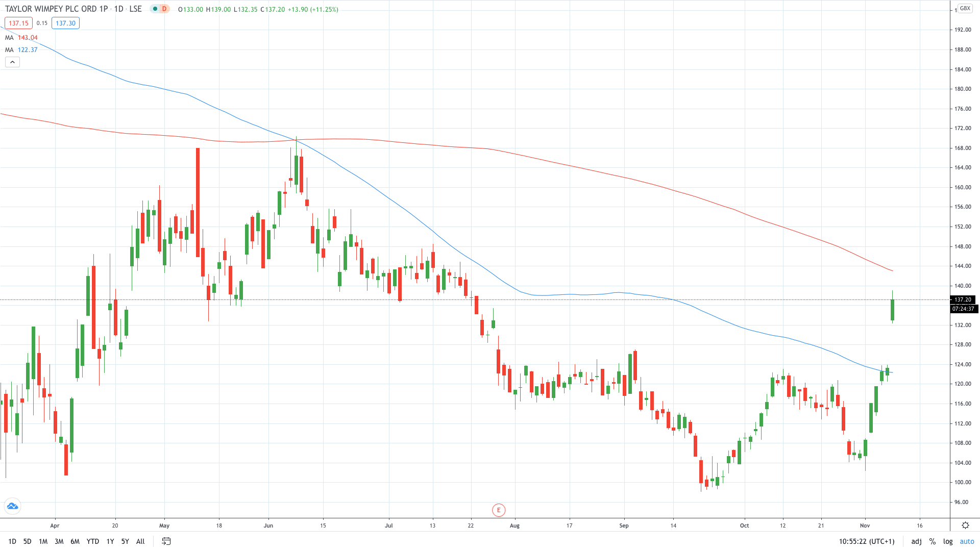Viewport: 980px width, 551px height.
Task: Click the Sep date axis label
Action: click(x=624, y=525)
